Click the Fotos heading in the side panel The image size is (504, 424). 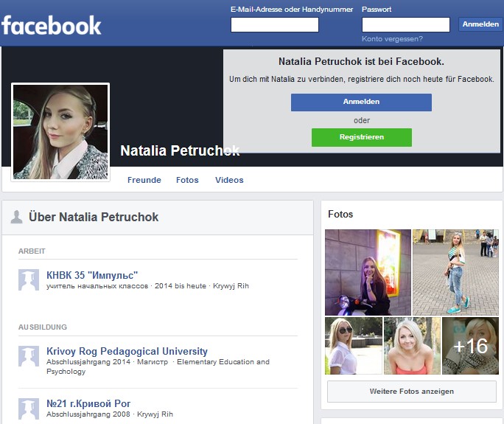[x=340, y=215]
